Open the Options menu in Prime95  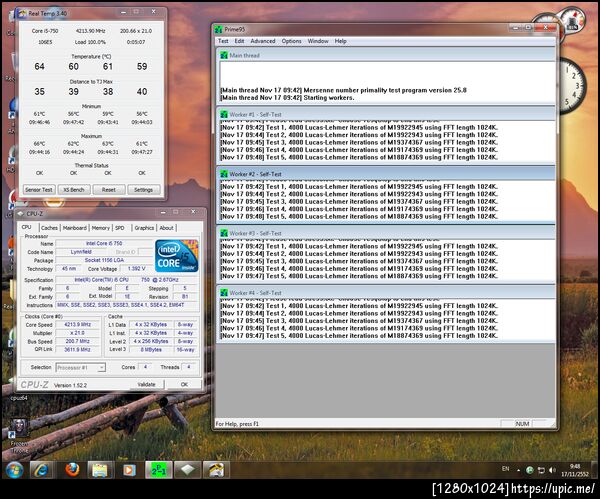tap(292, 41)
